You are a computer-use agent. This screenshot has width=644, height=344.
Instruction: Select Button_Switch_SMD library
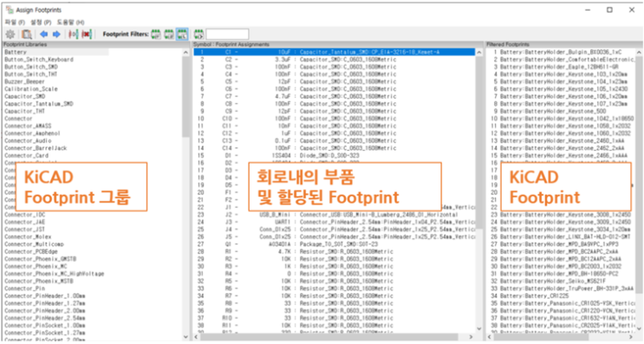click(31, 67)
